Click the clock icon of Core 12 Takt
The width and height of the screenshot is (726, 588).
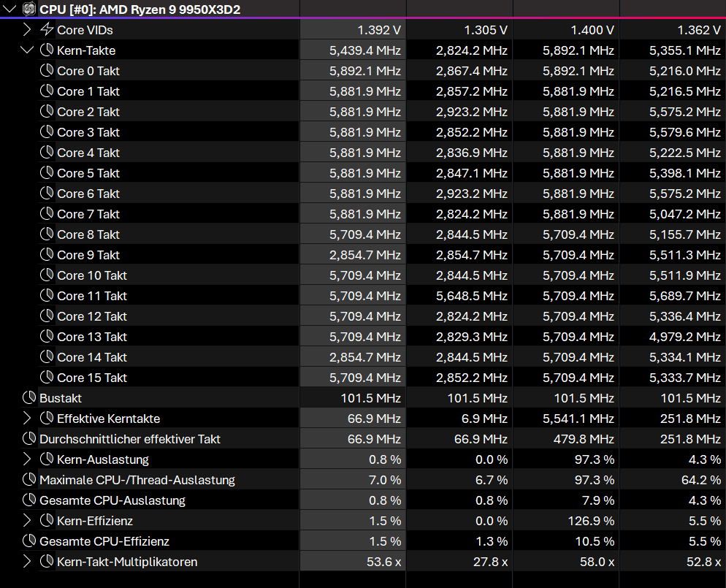[47, 316]
